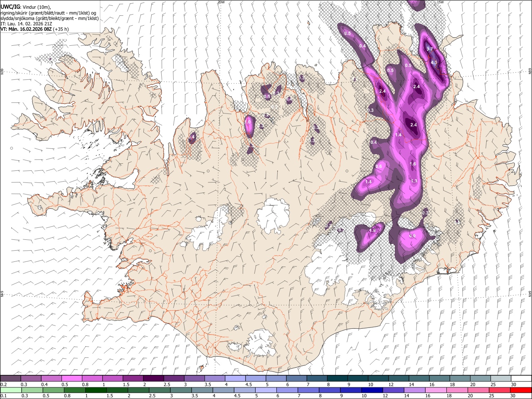Click the 'VT: Mán. 16.02.2026 08Z' valid time
This screenshot has width=532, height=399.
pos(26,29)
